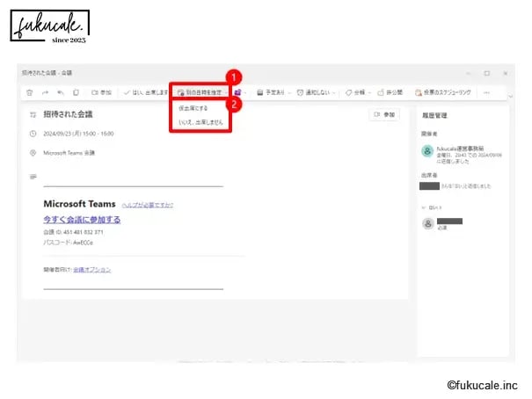Click the reply arrow icon in the toolbar
The height and width of the screenshot is (399, 532).
pyautogui.click(x=61, y=92)
